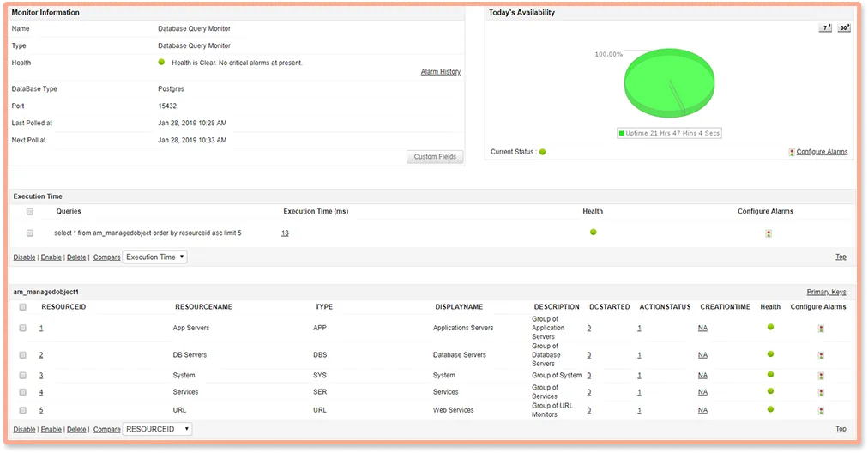Click the Postgres DataBase Type value
Screen dimensions: 868x453
(171, 88)
